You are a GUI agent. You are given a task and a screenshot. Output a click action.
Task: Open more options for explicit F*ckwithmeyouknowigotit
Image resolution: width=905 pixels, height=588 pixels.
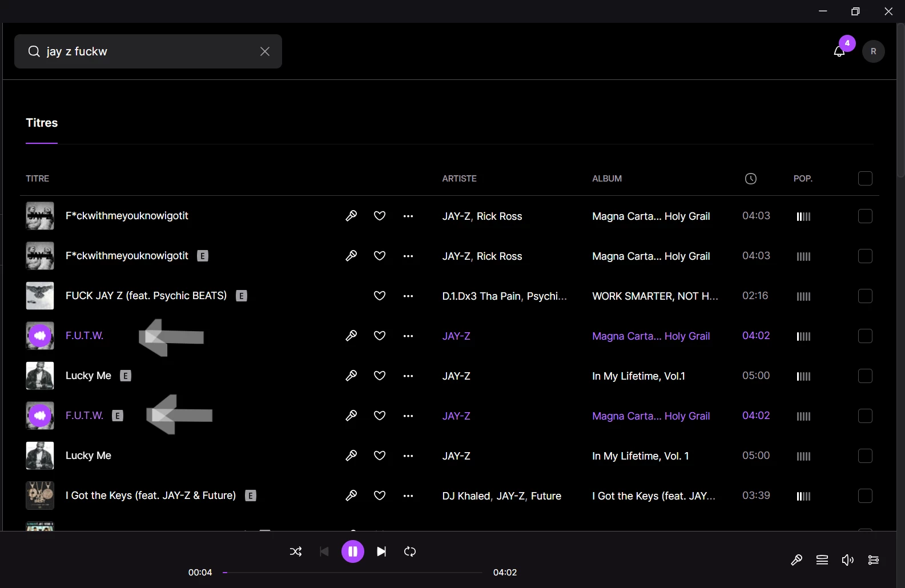tap(408, 256)
